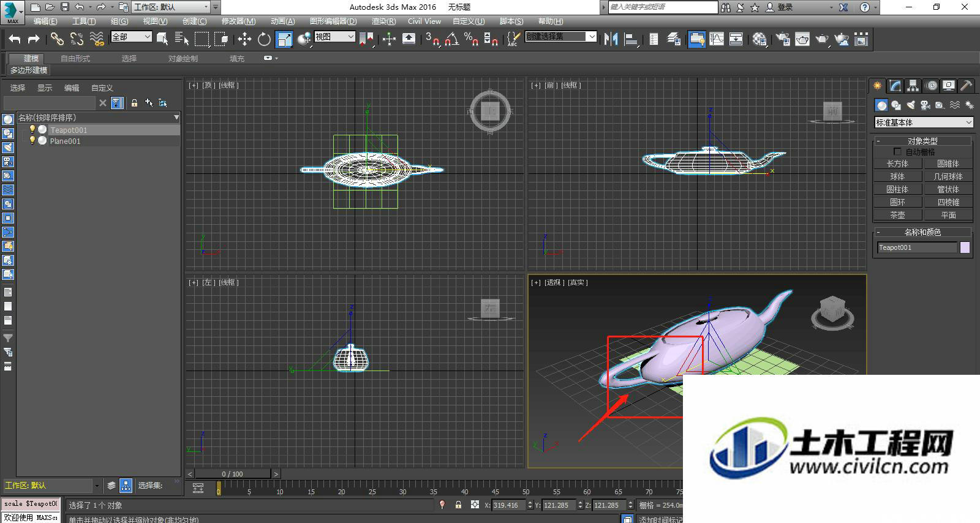Click the Teapot001 name field

[917, 247]
